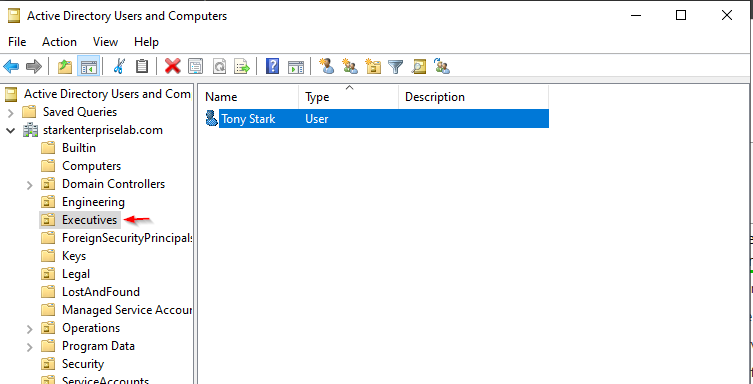This screenshot has height=384, width=753.
Task: Click the Executives OU folder icon
Action: [48, 220]
